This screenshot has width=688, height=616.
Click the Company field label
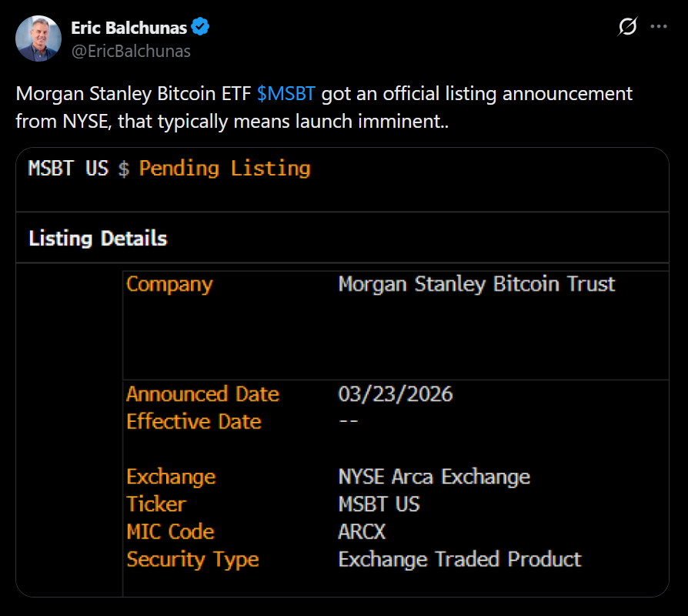169,284
